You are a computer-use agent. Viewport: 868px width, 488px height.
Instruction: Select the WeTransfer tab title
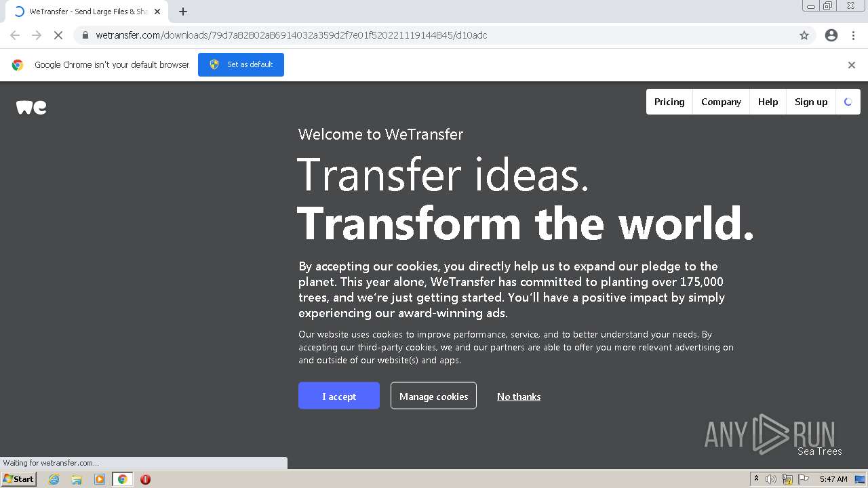[88, 12]
